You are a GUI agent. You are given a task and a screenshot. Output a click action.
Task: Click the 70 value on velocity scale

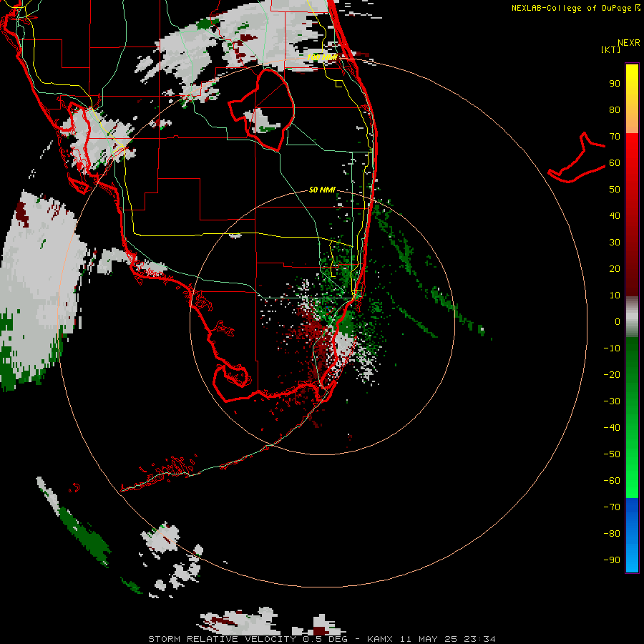(615, 137)
